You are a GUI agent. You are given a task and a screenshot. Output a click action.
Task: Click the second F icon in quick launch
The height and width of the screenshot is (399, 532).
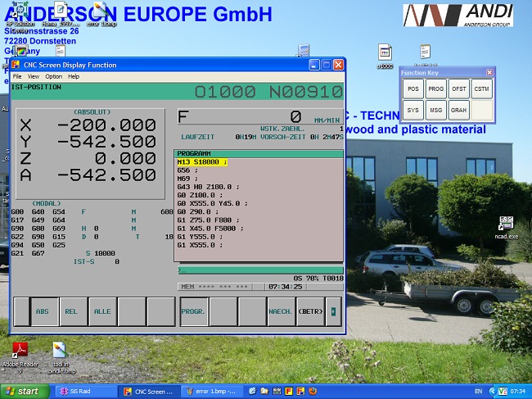[300, 391]
